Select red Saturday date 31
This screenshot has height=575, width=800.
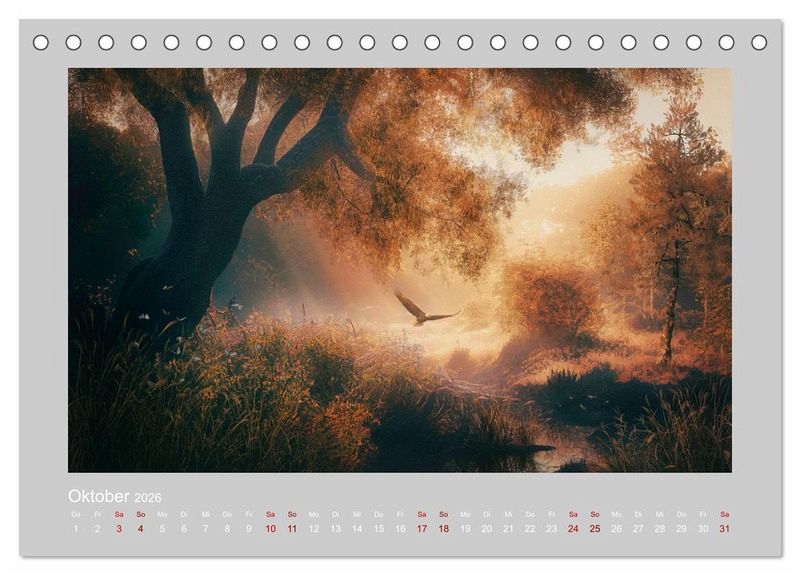pos(724,529)
